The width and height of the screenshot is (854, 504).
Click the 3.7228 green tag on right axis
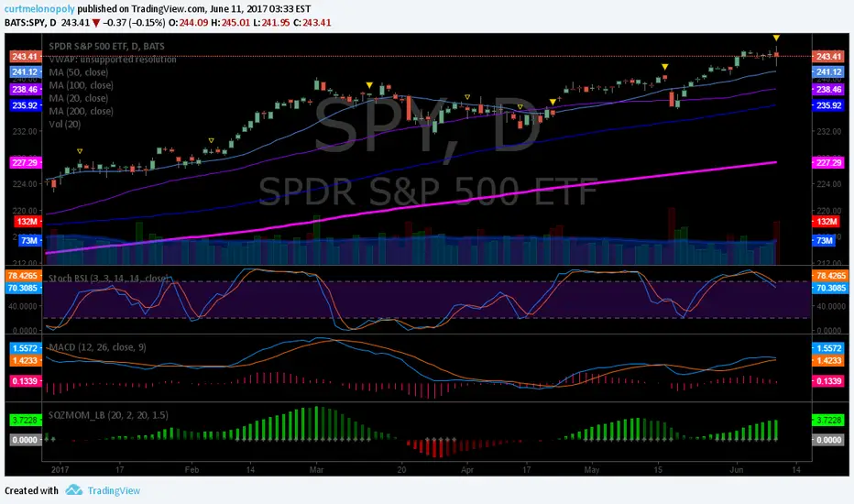(827, 420)
